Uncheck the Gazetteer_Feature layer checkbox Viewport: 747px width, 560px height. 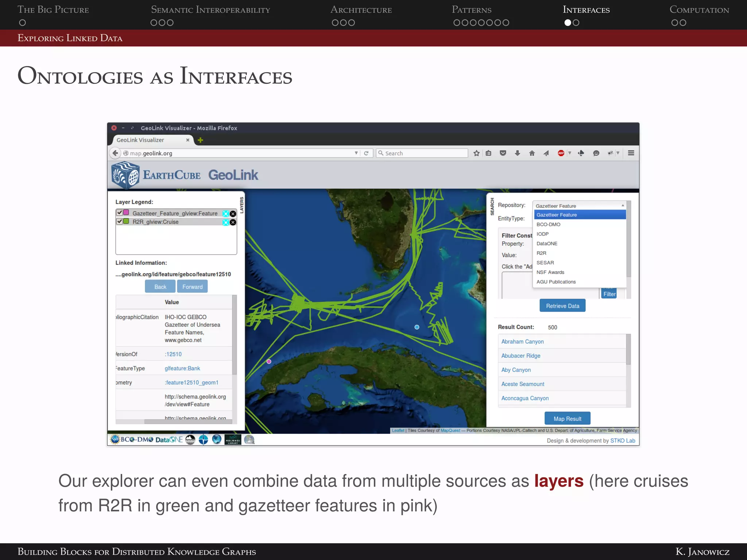pos(119,213)
